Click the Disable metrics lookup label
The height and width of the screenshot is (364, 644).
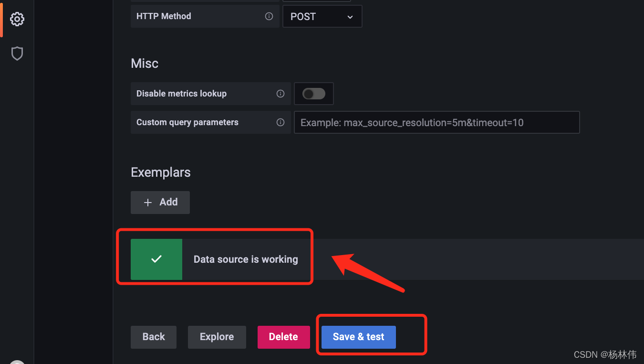(181, 94)
